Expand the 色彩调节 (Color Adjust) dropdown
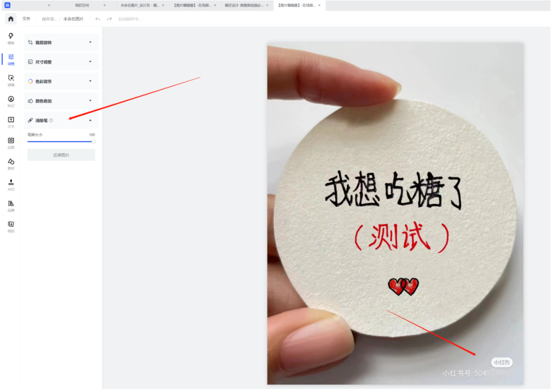This screenshot has height=392, width=553. click(x=61, y=81)
